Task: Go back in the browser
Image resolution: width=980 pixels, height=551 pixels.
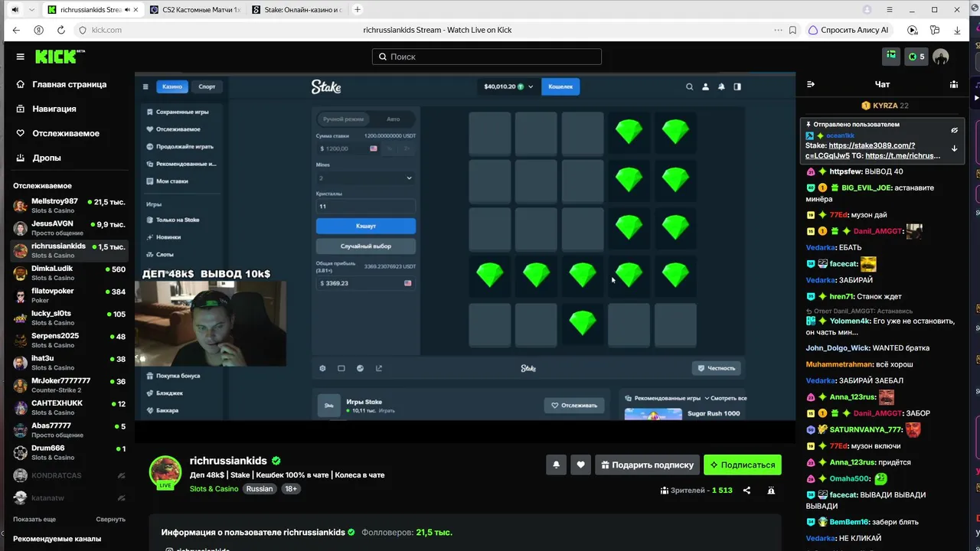Action: 16,30
